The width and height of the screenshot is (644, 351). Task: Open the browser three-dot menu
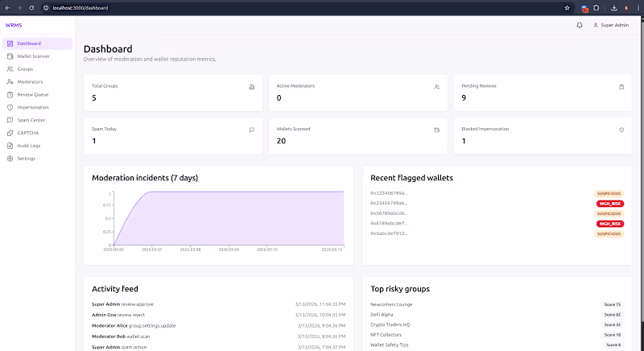click(x=638, y=8)
